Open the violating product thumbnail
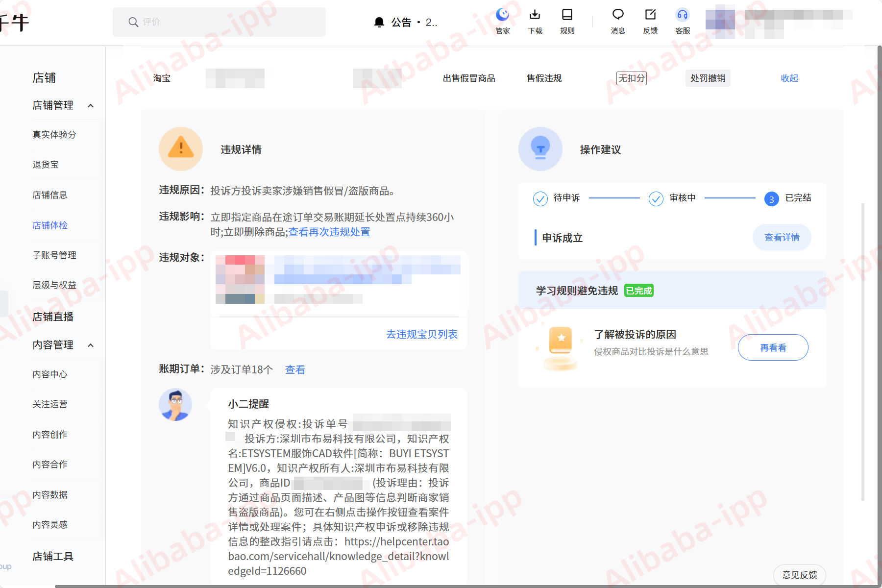Image resolution: width=882 pixels, height=588 pixels. [x=240, y=279]
